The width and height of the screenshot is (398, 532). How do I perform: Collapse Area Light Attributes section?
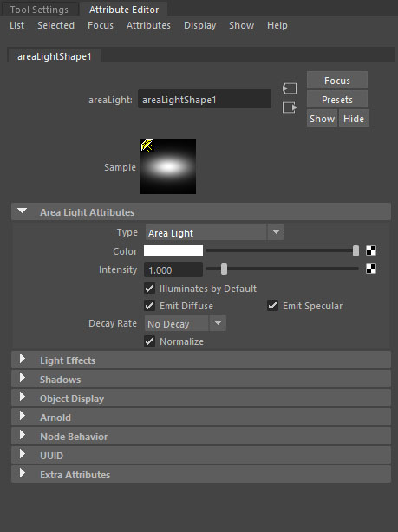tap(201, 212)
